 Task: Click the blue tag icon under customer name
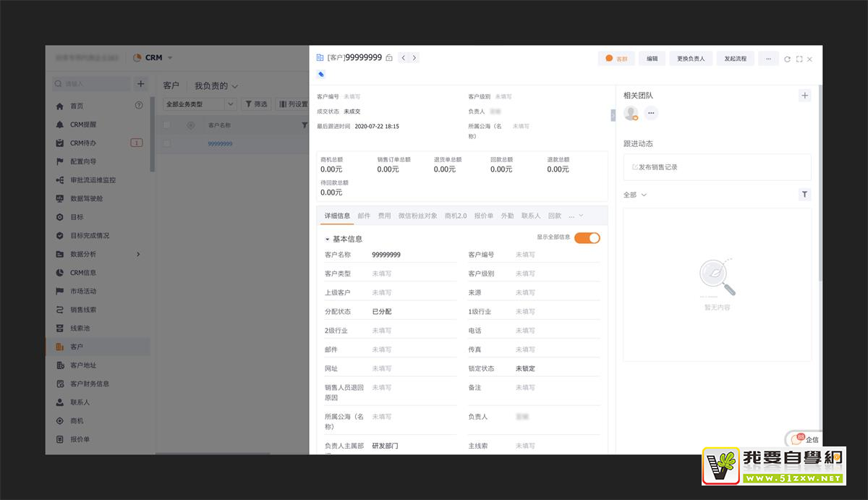pyautogui.click(x=321, y=74)
